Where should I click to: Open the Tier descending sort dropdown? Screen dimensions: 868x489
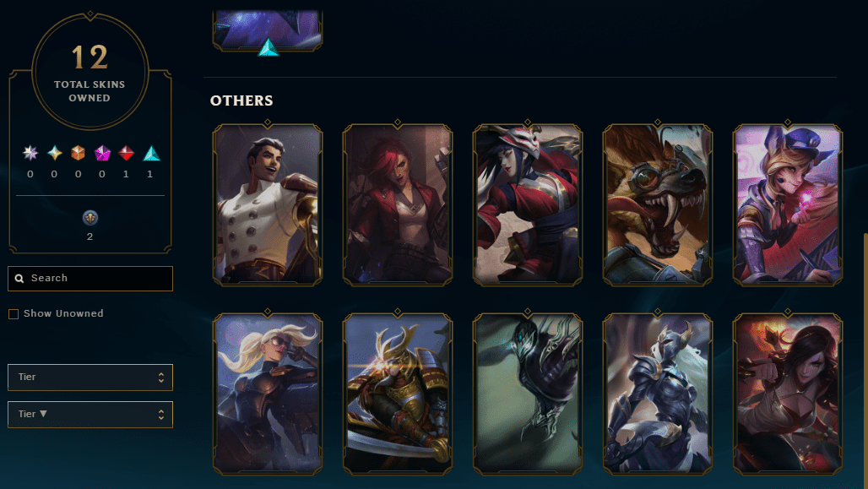90,414
